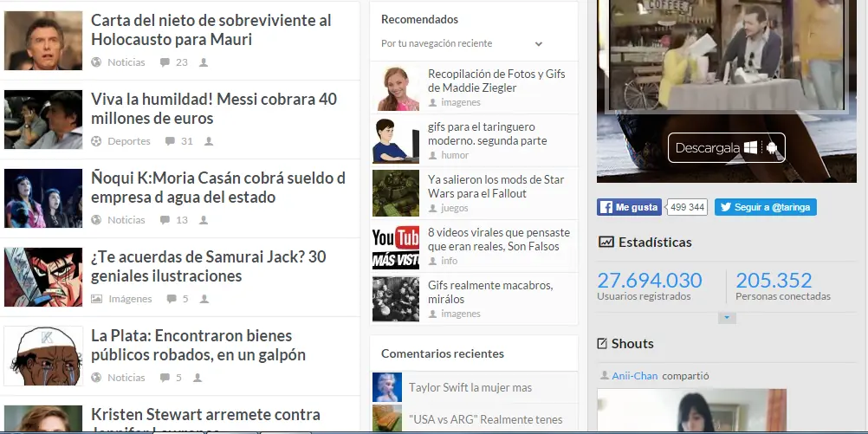Click the comment icon on the La Plata post

tap(165, 378)
